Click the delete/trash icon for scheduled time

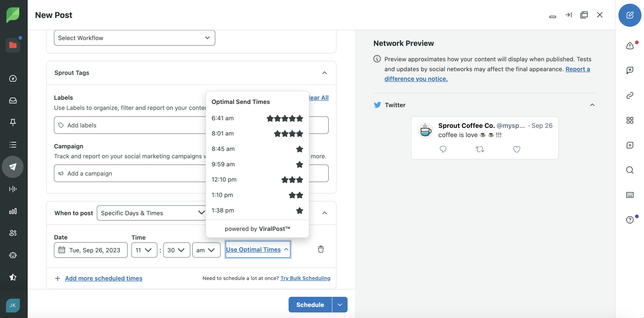point(320,250)
